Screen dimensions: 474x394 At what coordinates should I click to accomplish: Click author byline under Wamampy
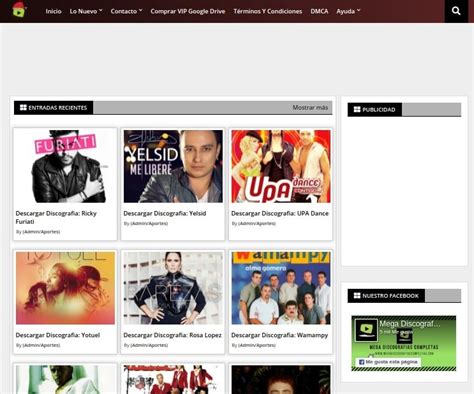click(254, 345)
